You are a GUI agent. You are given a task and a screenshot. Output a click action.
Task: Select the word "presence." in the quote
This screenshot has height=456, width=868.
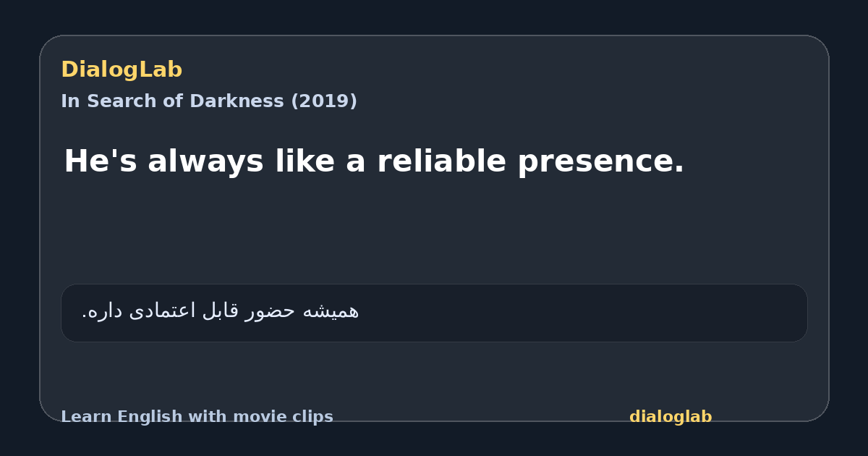click(600, 162)
